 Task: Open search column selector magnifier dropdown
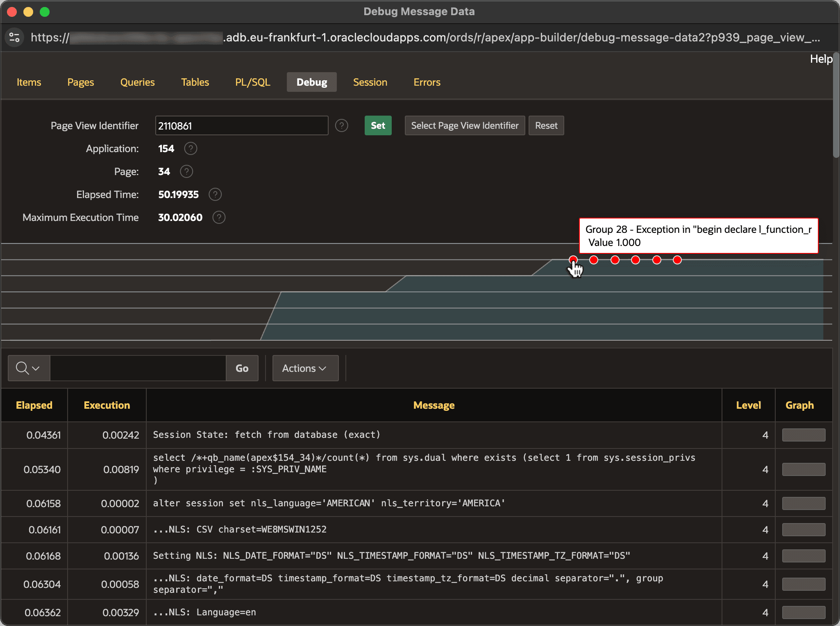[x=29, y=368]
